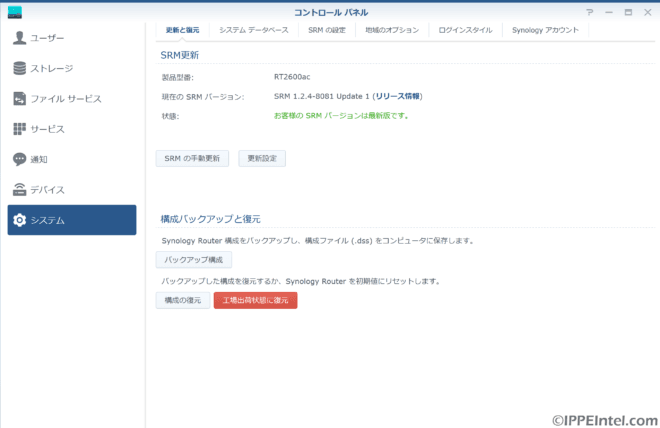This screenshot has height=428, width=660.
Task: Click the device router icon
Action: point(19,190)
